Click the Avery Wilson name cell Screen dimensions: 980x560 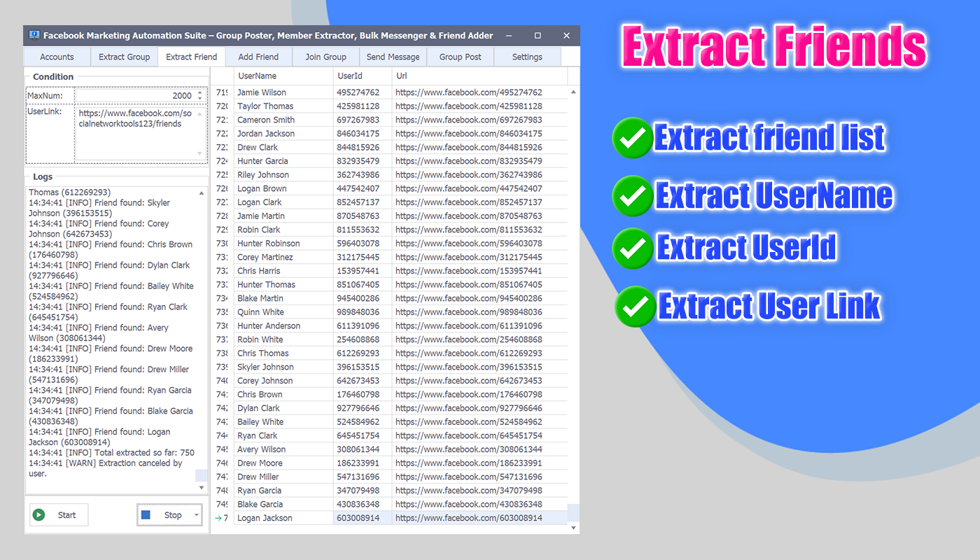[283, 449]
